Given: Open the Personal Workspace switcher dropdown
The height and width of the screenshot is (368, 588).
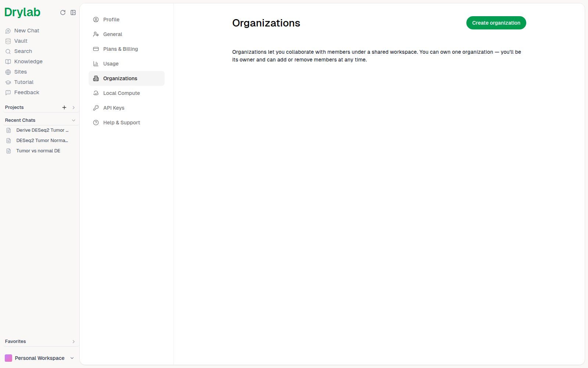Looking at the screenshot, I should pos(39,358).
